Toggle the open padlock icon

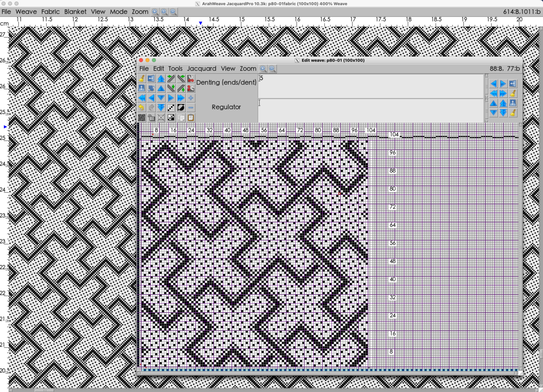pos(151,118)
